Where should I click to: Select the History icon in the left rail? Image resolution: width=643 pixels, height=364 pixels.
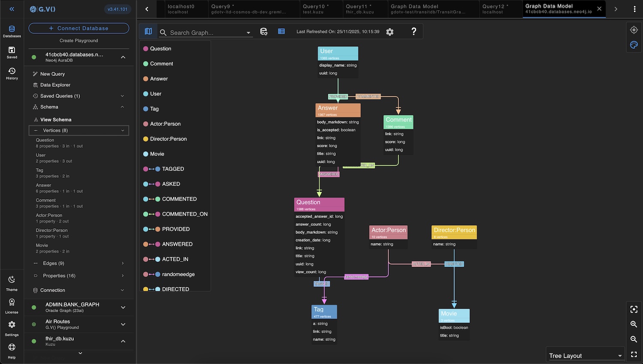[12, 71]
